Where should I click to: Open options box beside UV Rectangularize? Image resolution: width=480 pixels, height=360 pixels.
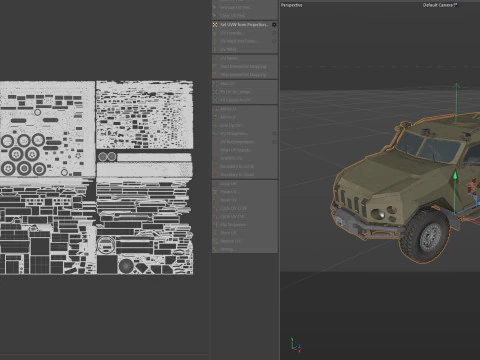(274, 142)
